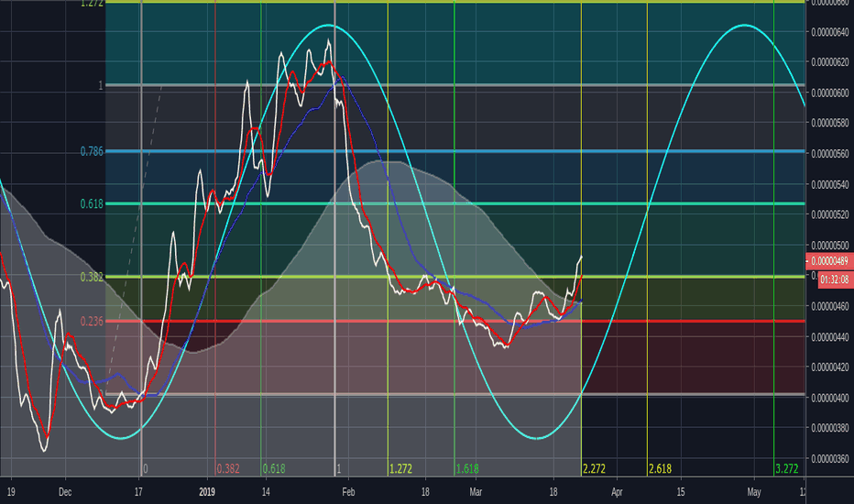854x504 pixels.
Task: Click the 19 date label on time axis
Action: pyautogui.click(x=11, y=492)
